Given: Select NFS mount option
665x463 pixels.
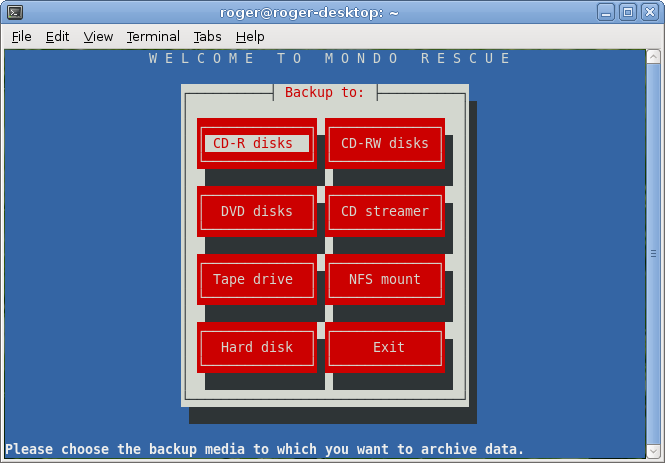Looking at the screenshot, I should coord(385,279).
